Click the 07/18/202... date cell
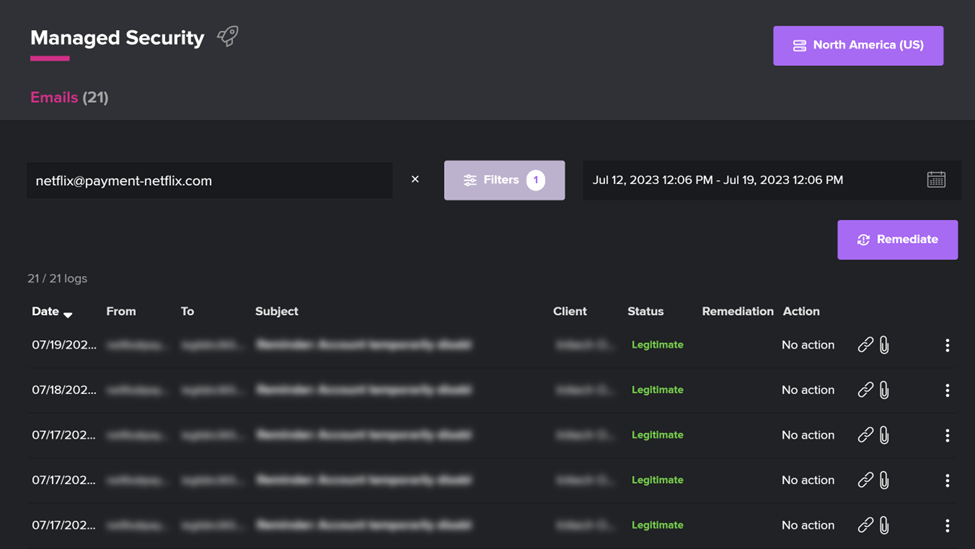Image resolution: width=975 pixels, height=549 pixels. tap(64, 390)
